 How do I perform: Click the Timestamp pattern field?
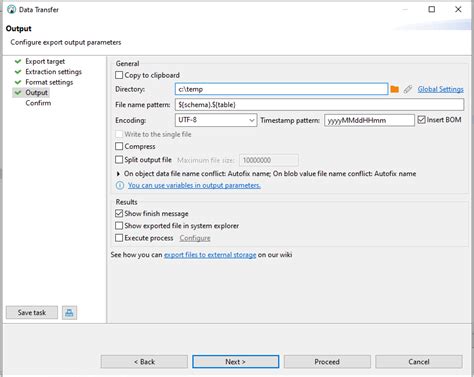[x=369, y=120]
